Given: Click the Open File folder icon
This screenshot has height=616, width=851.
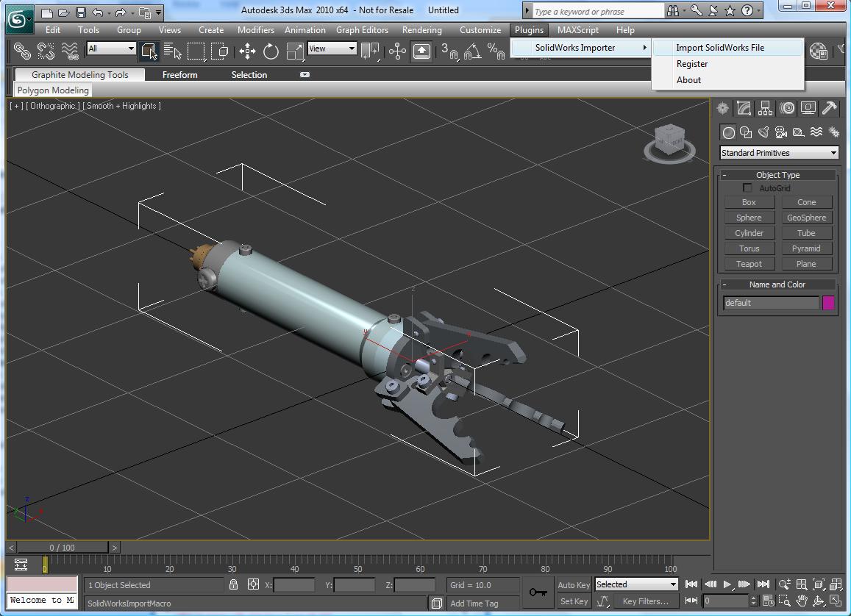Looking at the screenshot, I should (64, 12).
